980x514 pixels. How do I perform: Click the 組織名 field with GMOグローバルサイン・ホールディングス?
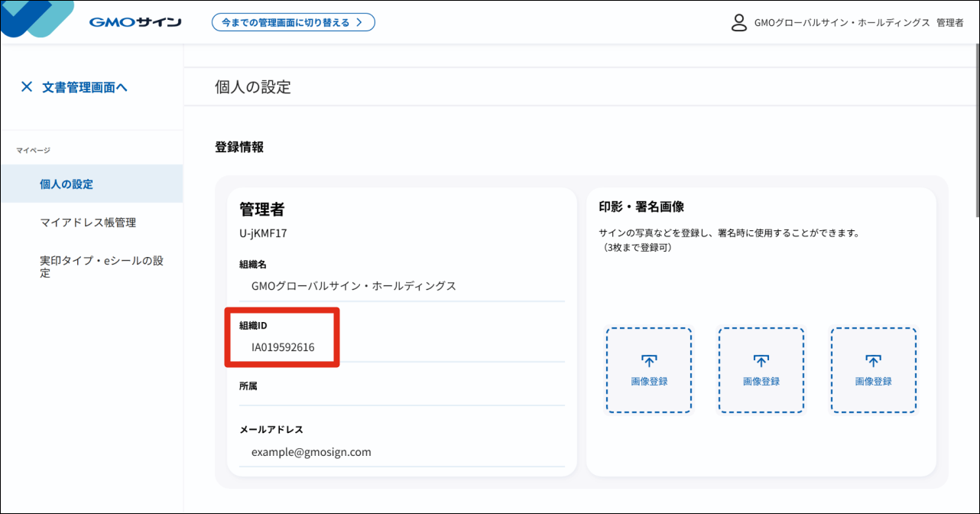(402, 286)
